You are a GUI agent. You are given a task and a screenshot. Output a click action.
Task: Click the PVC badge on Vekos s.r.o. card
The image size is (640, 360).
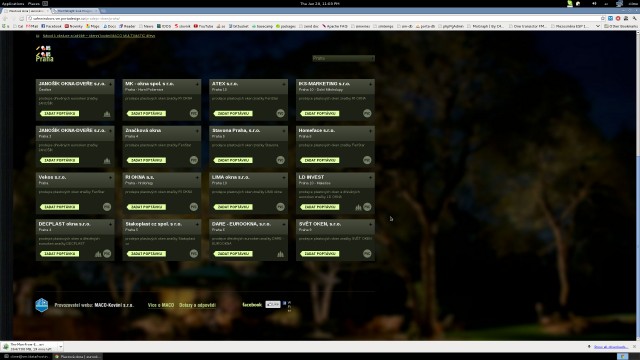[107, 207]
